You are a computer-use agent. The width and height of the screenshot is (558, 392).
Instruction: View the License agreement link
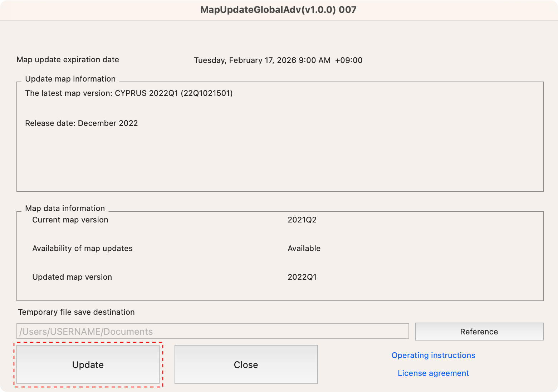coord(433,373)
